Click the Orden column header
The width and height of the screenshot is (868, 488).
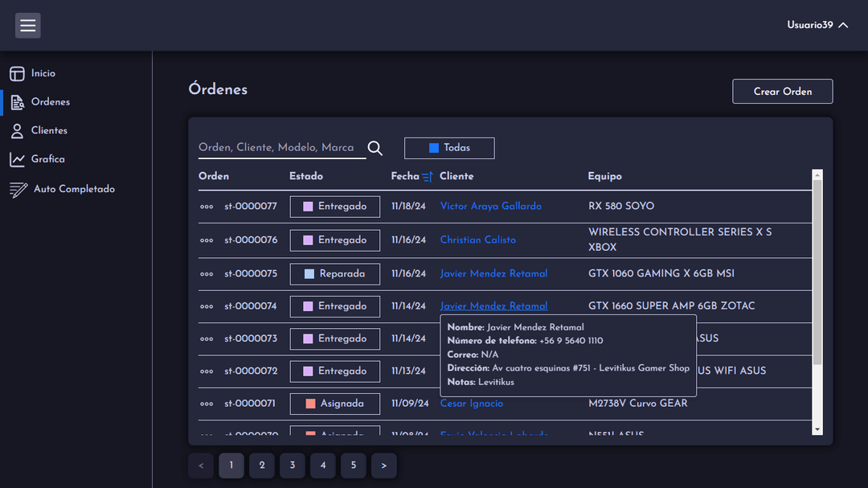point(214,176)
